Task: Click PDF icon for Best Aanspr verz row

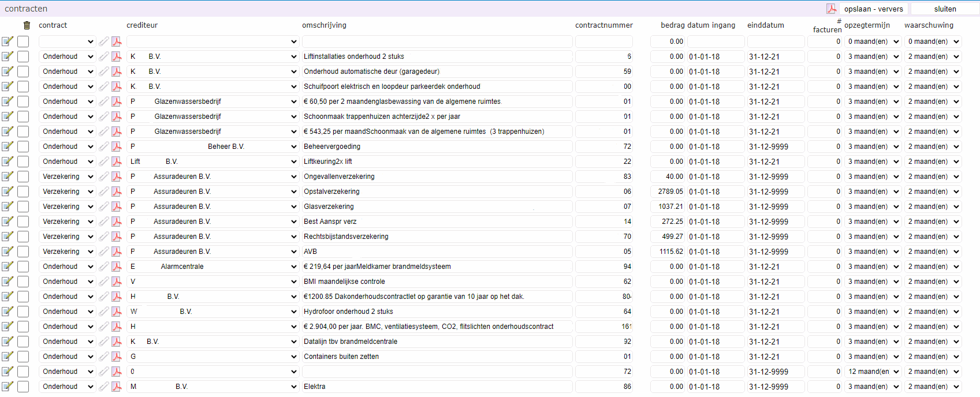Action: tap(117, 222)
